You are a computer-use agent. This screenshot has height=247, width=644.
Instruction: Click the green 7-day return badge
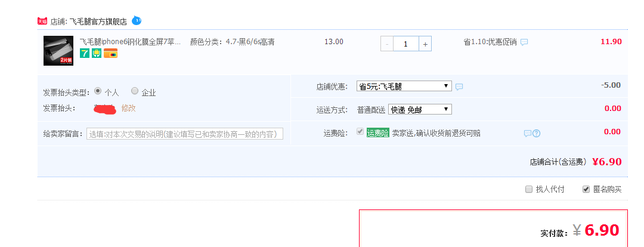[x=84, y=53]
